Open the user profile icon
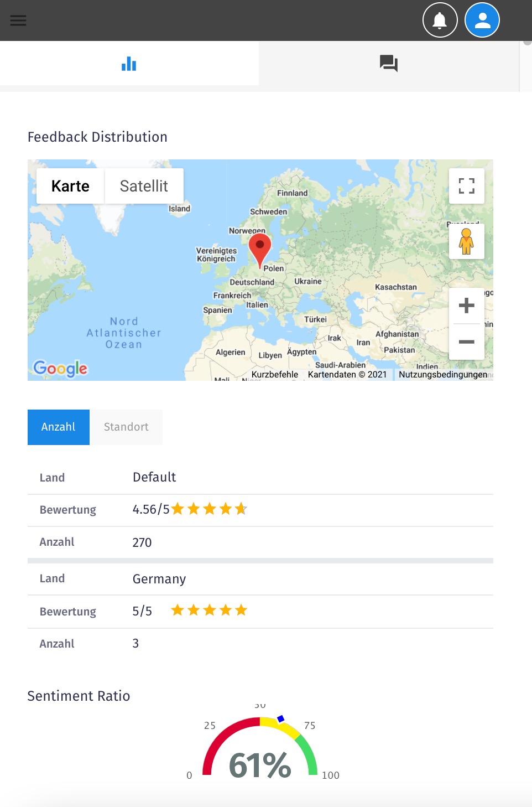Image resolution: width=532 pixels, height=807 pixels. click(x=482, y=20)
